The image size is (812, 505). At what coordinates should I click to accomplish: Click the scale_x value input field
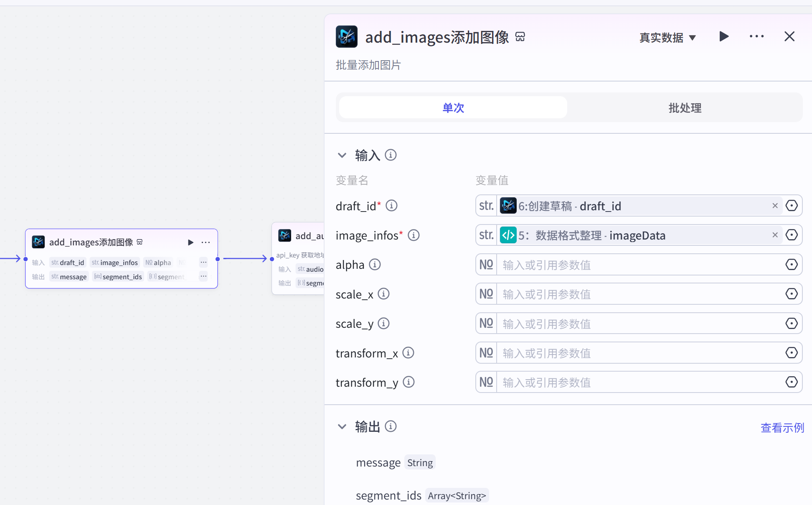640,294
